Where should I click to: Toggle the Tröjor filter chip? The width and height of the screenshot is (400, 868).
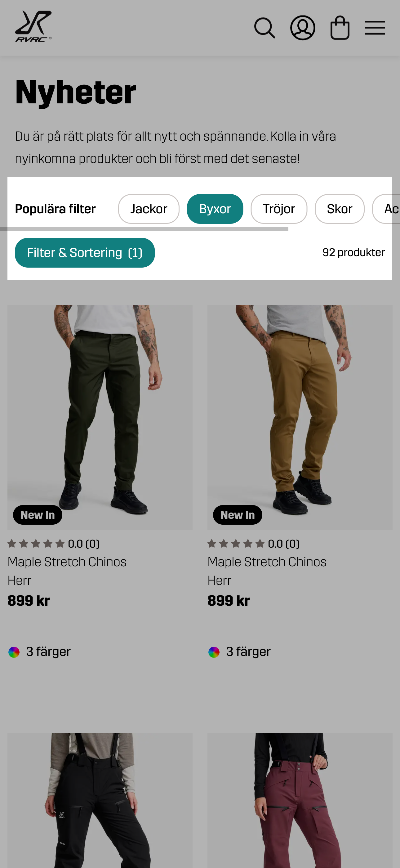(x=279, y=209)
